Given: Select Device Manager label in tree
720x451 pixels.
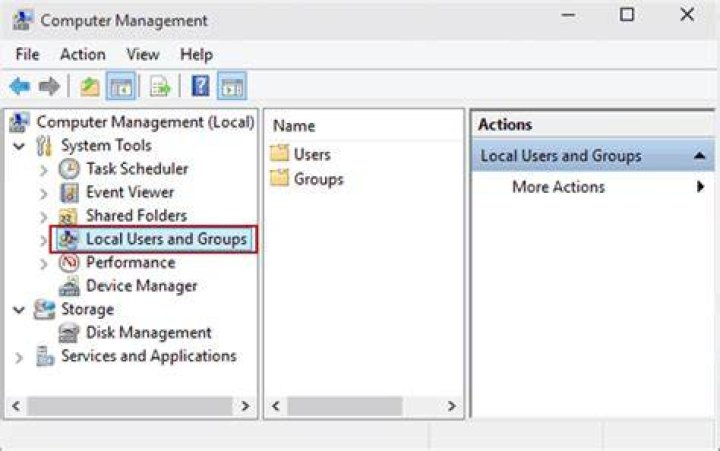Looking at the screenshot, I should [x=141, y=286].
